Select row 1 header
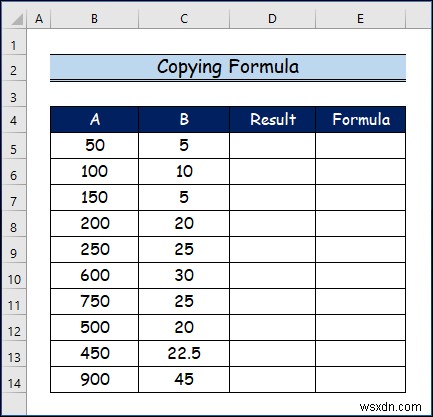The width and height of the screenshot is (433, 417). [14, 42]
